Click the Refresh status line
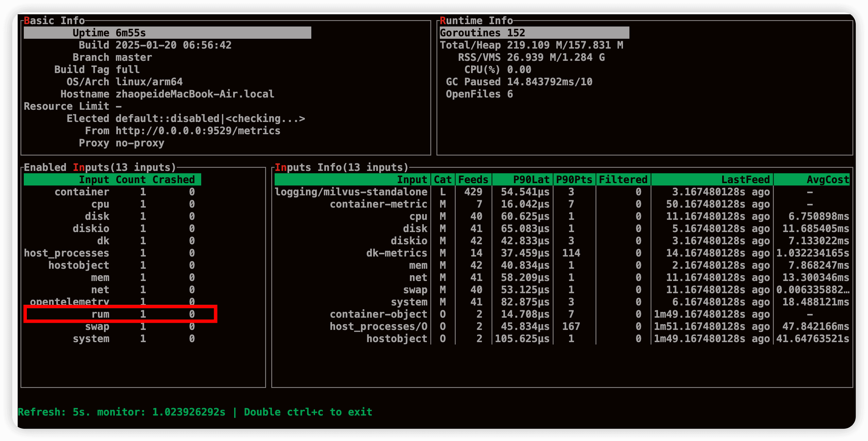The image size is (868, 441). [x=195, y=412]
